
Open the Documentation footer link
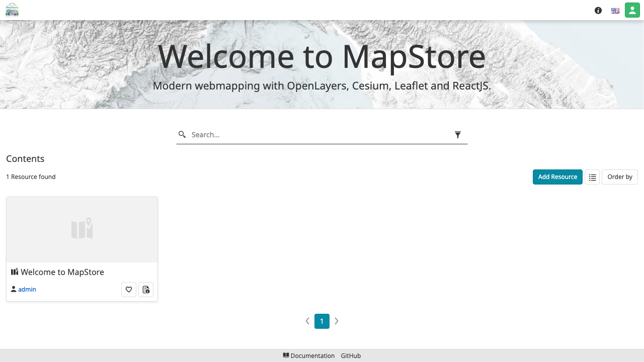tap(309, 356)
